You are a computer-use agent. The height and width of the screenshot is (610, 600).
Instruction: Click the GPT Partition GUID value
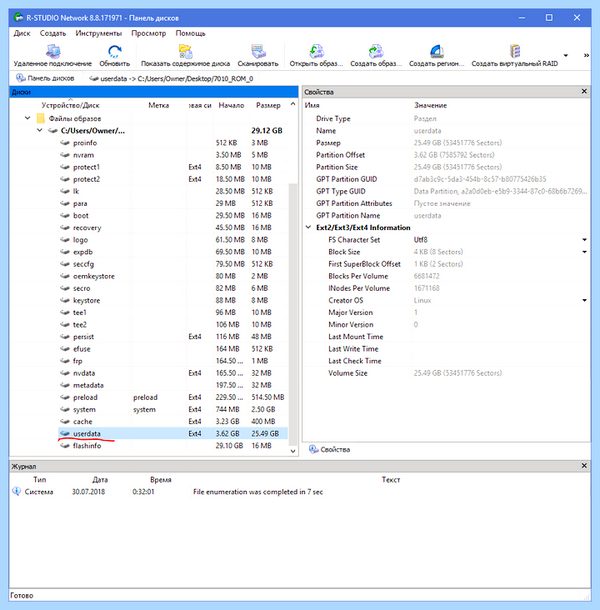point(480,179)
